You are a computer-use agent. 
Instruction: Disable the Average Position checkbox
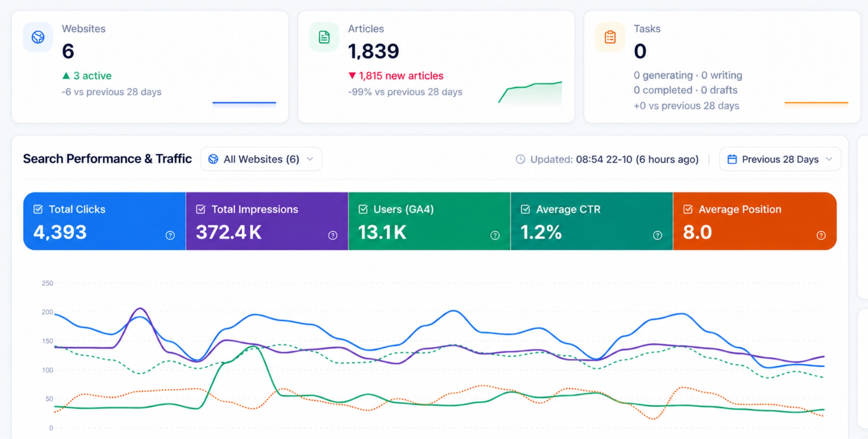(688, 209)
